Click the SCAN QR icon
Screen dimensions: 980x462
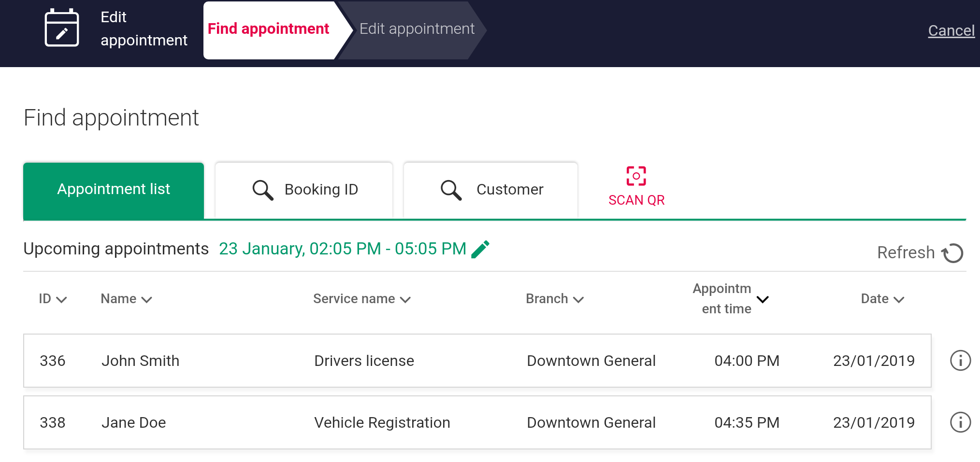(x=636, y=176)
